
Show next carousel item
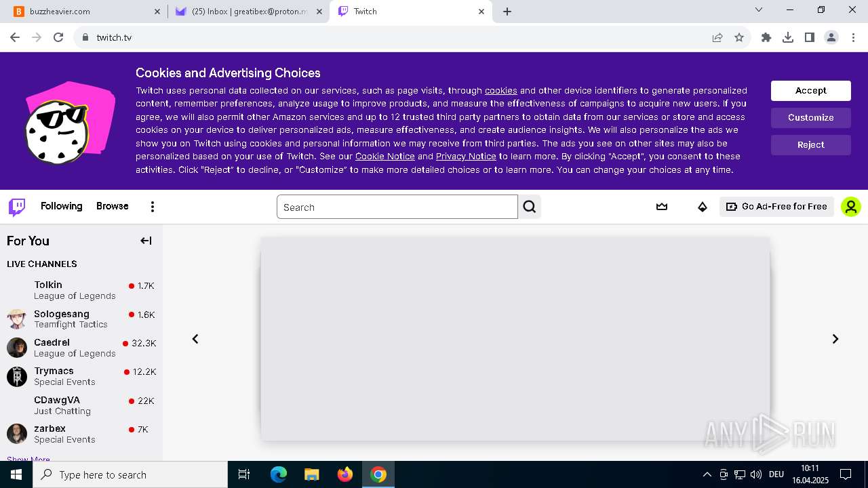(835, 339)
